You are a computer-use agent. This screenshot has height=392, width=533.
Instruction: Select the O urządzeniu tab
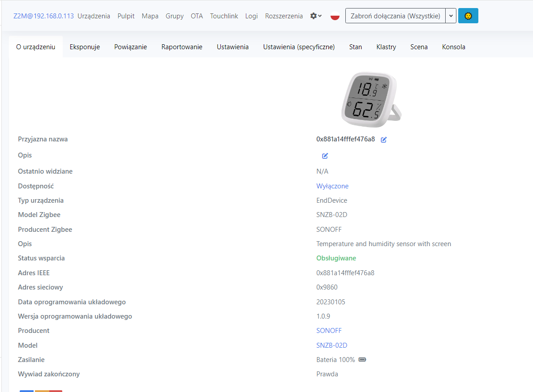tap(36, 47)
